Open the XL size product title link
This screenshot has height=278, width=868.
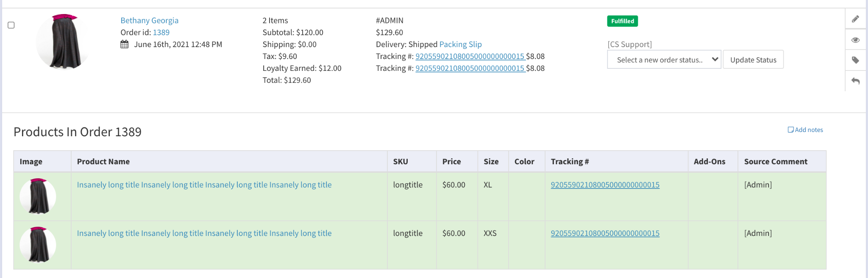(x=204, y=185)
